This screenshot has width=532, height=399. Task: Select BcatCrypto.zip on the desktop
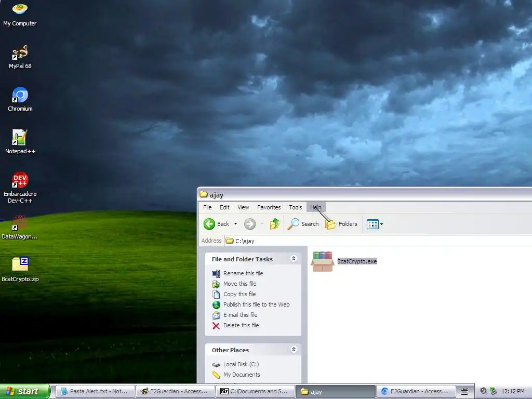20,270
